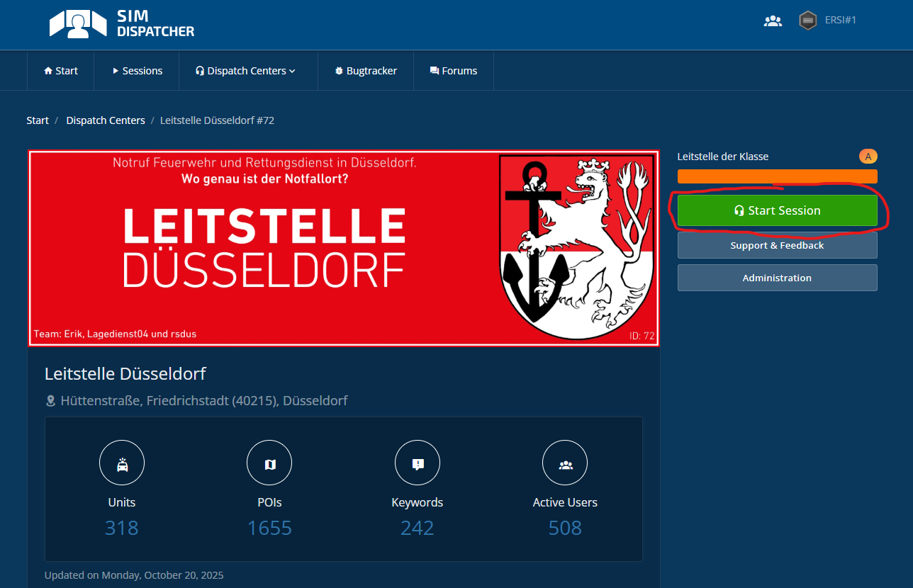Click the Sim Dispatcher logo

click(121, 23)
